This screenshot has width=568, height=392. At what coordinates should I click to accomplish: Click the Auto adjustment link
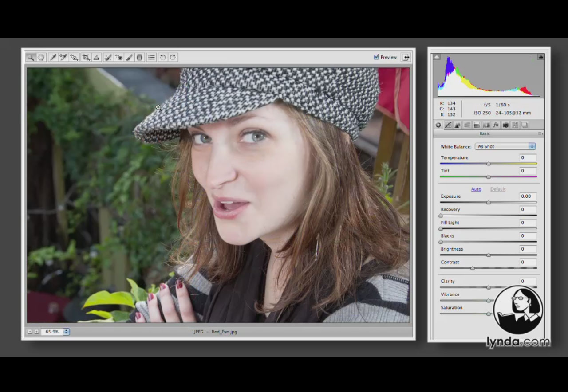point(476,189)
